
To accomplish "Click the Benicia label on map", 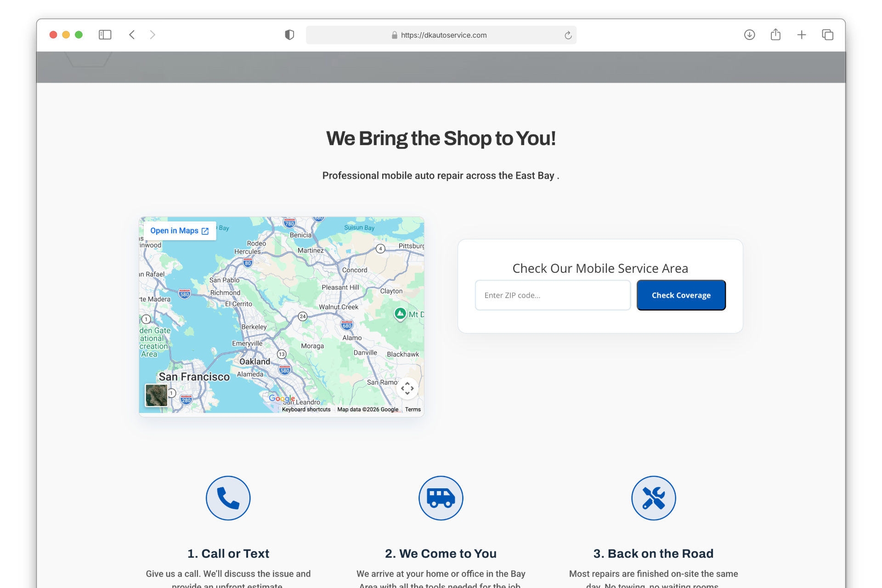I will (300, 235).
